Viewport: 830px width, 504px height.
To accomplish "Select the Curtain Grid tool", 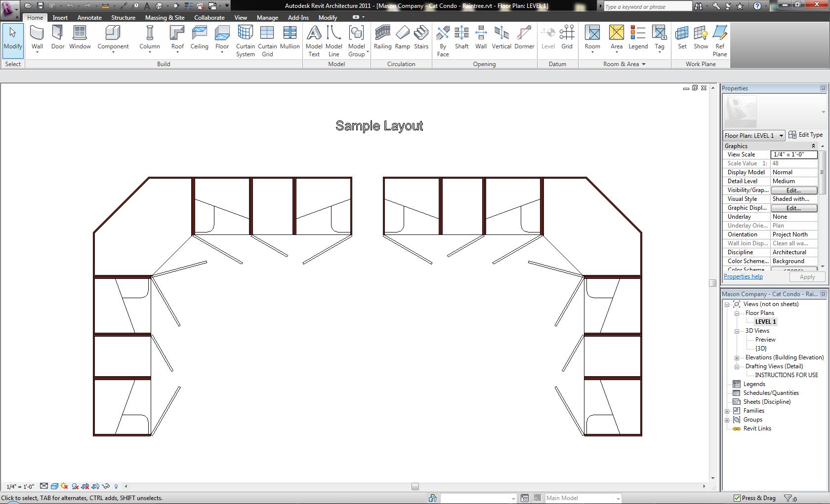I will 267,41.
